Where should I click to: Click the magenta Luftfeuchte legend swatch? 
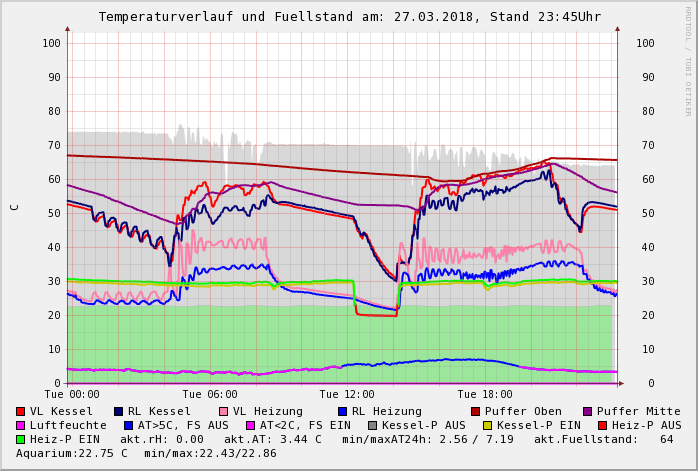click(21, 426)
